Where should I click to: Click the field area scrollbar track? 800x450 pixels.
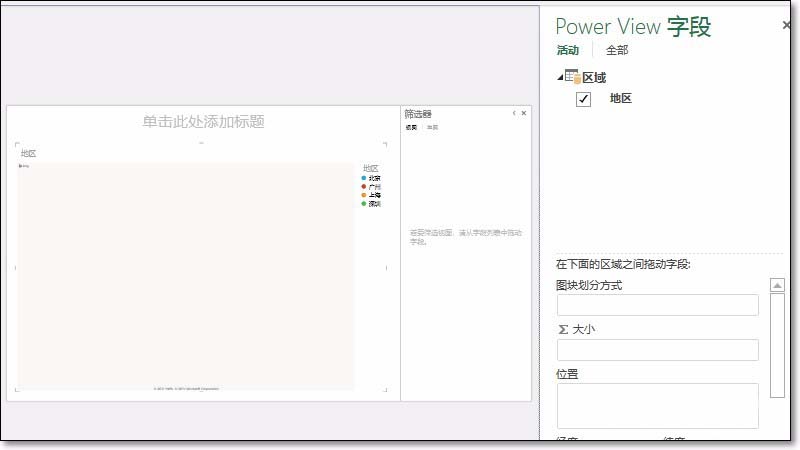point(777,345)
